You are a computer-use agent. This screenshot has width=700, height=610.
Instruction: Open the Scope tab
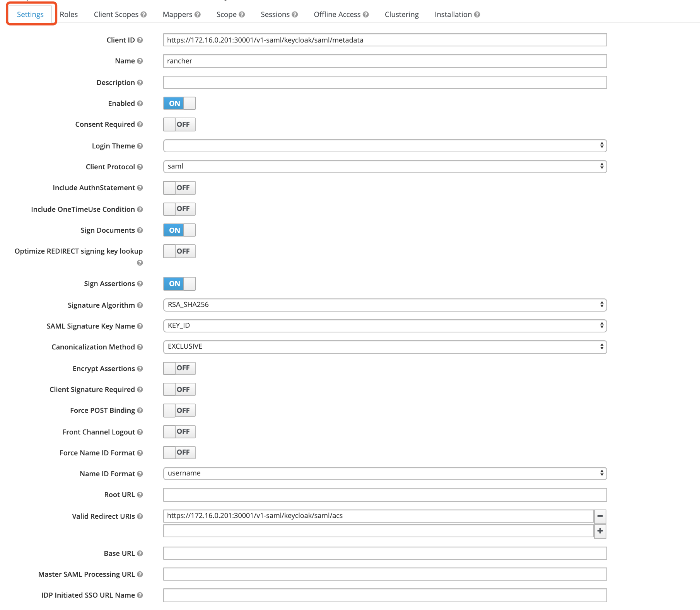(227, 15)
